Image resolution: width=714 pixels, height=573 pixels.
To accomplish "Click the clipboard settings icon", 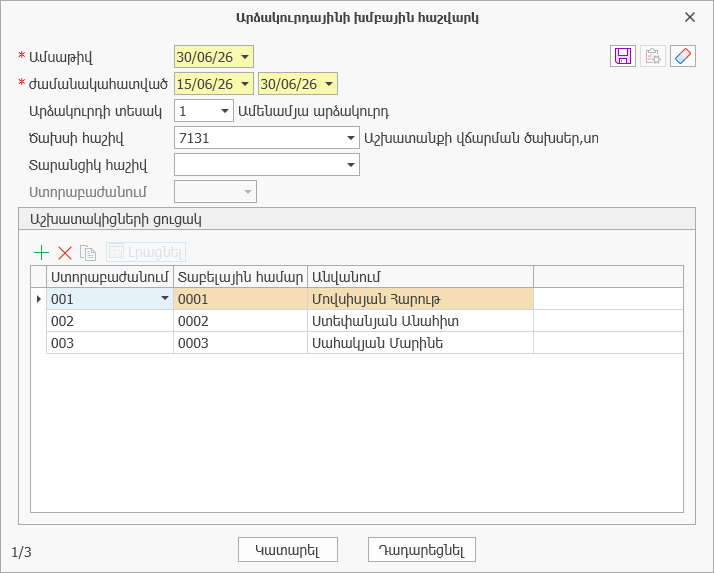I will pos(653,56).
